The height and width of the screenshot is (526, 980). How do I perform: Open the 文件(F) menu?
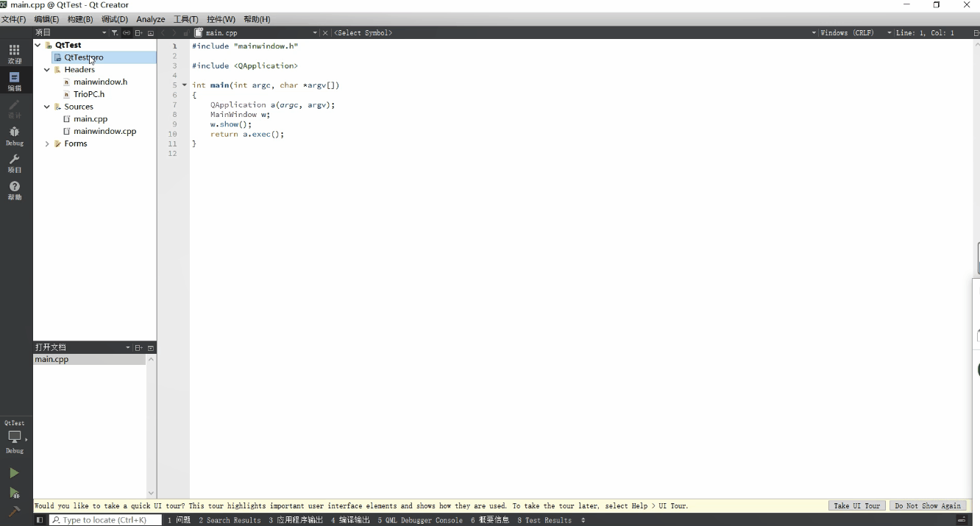(x=13, y=19)
